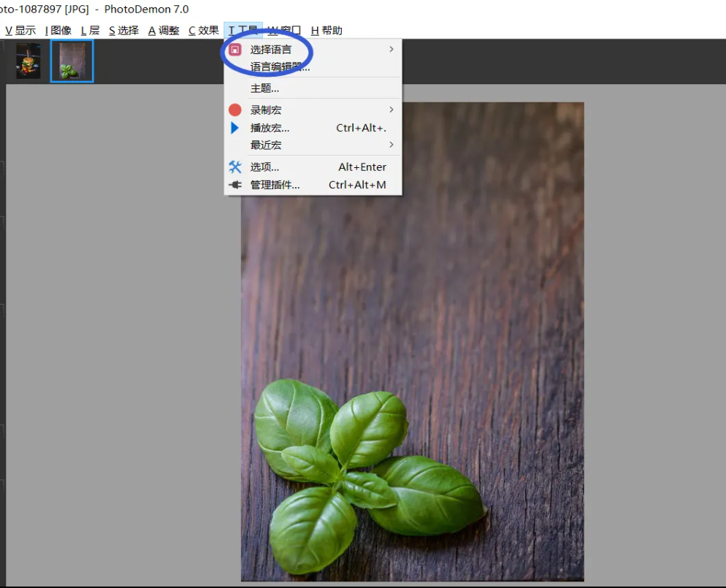Select the basil leaf image thumbnail
This screenshot has width=726, height=588.
click(72, 61)
